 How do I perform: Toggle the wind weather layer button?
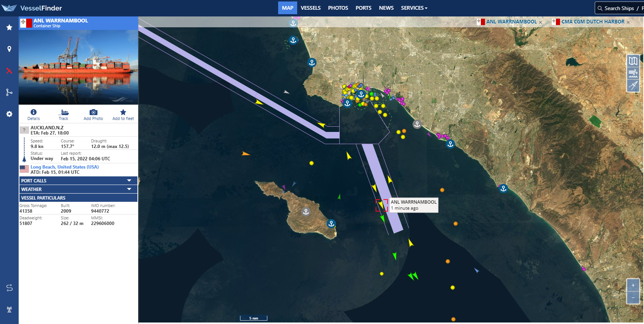pos(633,73)
